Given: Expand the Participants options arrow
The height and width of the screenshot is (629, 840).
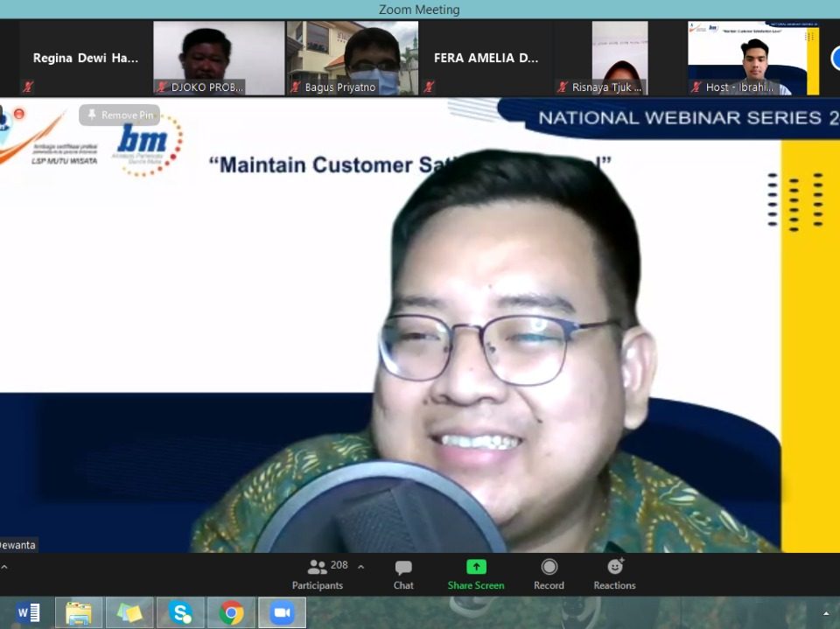Looking at the screenshot, I should pyautogui.click(x=361, y=567).
